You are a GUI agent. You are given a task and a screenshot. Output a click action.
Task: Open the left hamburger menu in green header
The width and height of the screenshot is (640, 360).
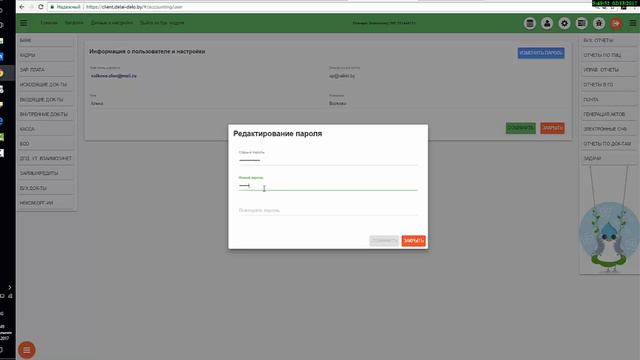pos(24,23)
